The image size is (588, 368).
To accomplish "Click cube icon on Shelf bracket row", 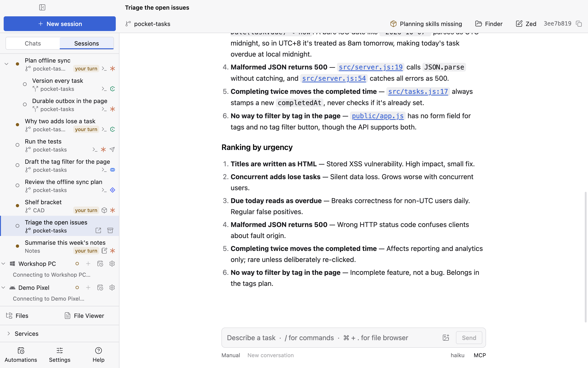I will (x=104, y=210).
